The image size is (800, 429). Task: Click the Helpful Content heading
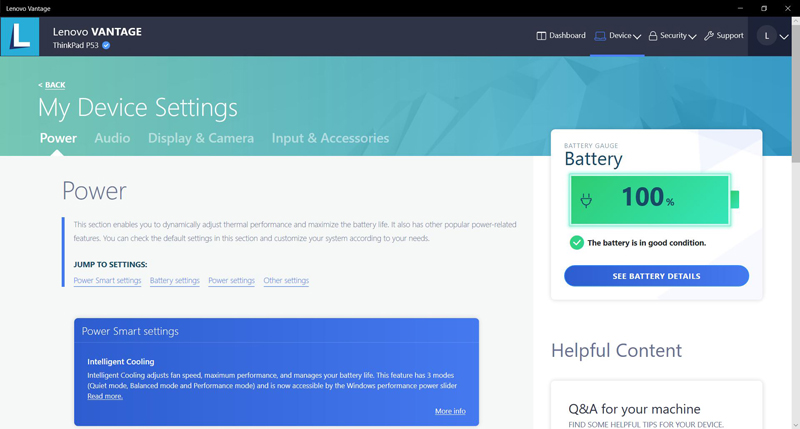click(616, 350)
